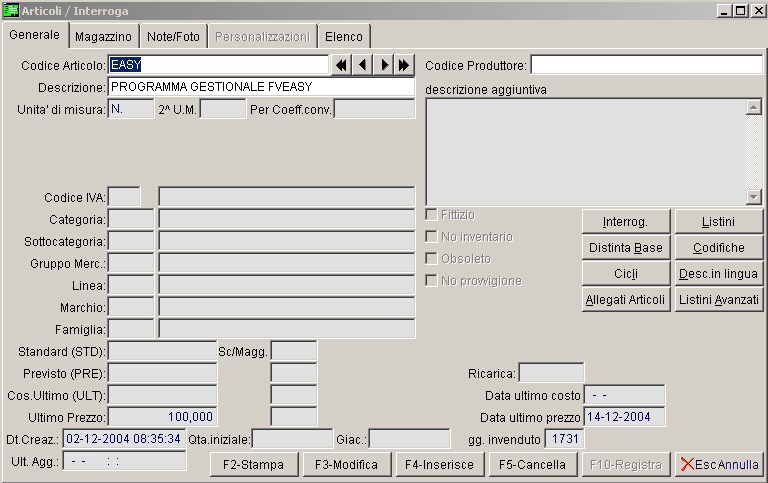768x483 pixels.
Task: Open Allegati Articoli
Action: (625, 300)
